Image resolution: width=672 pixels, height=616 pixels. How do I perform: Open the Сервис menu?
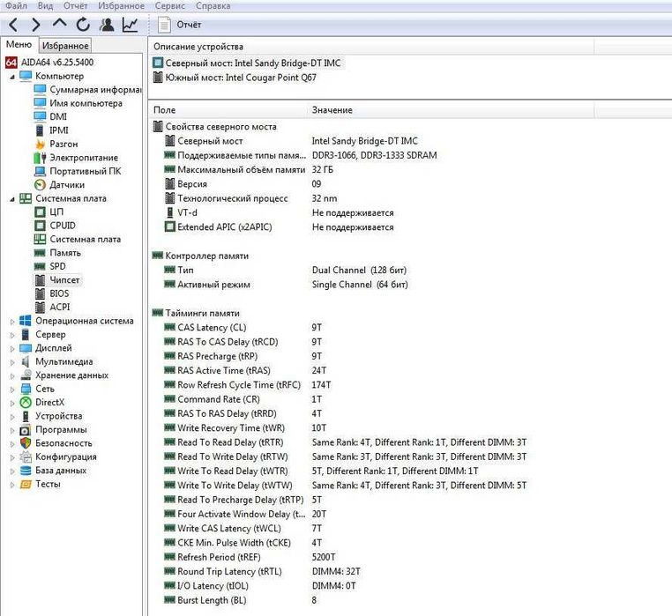(170, 6)
